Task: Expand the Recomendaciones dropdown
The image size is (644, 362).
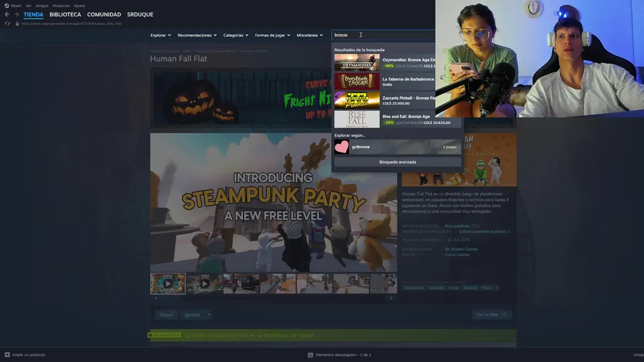Action: click(197, 35)
